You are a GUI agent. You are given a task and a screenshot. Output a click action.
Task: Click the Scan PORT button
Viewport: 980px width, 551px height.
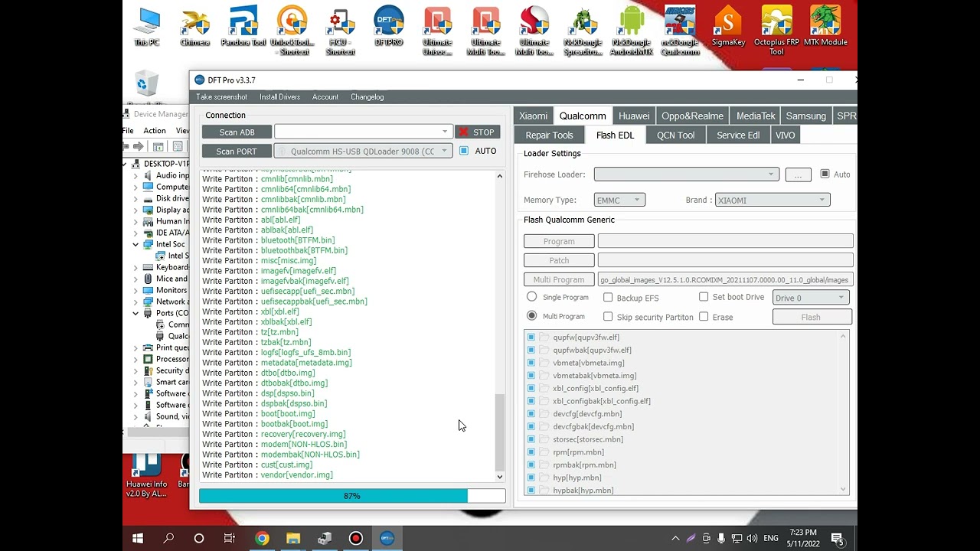coord(237,152)
